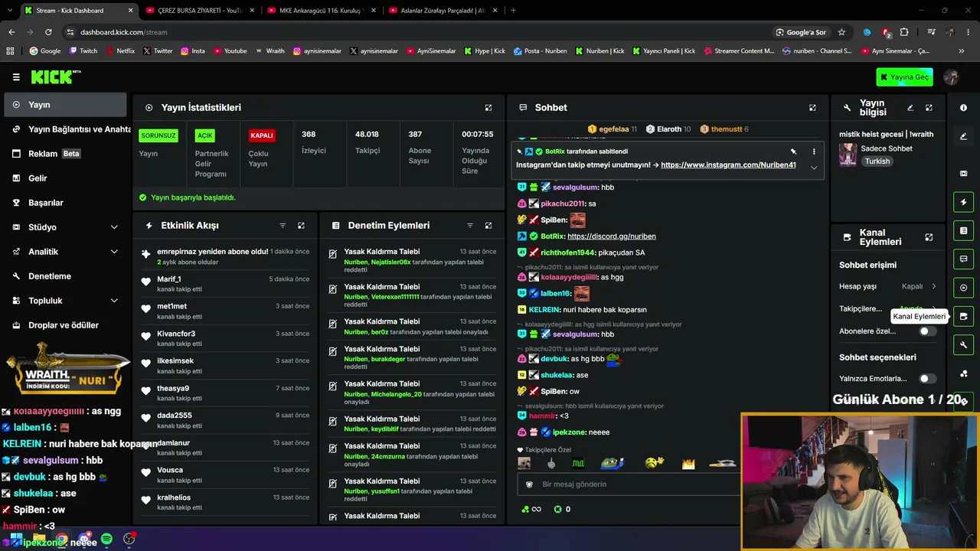Viewport: 980px width, 551px height.
Task: Insert the waving sad face emote
Action: pos(654,463)
